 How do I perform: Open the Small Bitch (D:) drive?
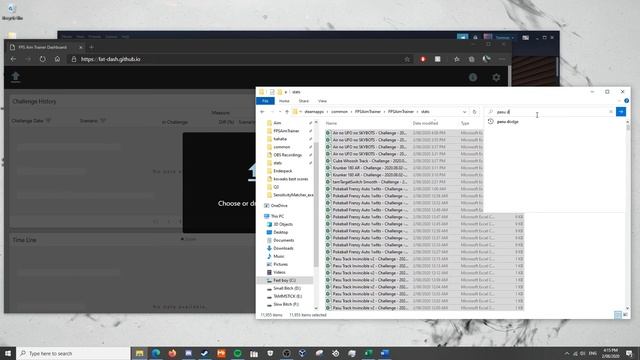(x=287, y=288)
